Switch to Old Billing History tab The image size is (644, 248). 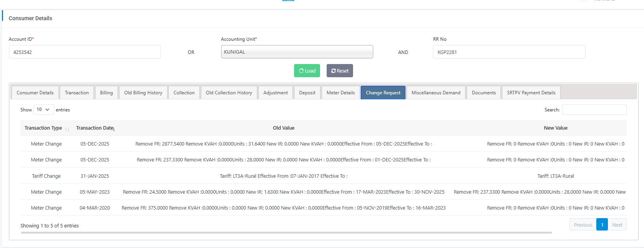click(143, 93)
